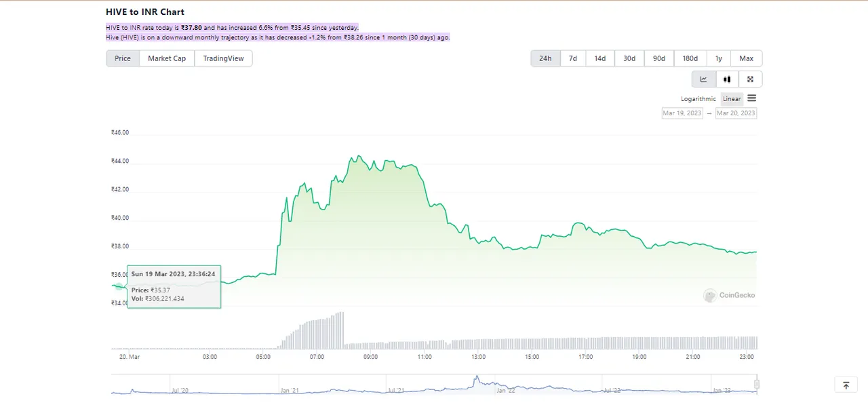Click the mini timeline navigator chart

[x=434, y=384]
